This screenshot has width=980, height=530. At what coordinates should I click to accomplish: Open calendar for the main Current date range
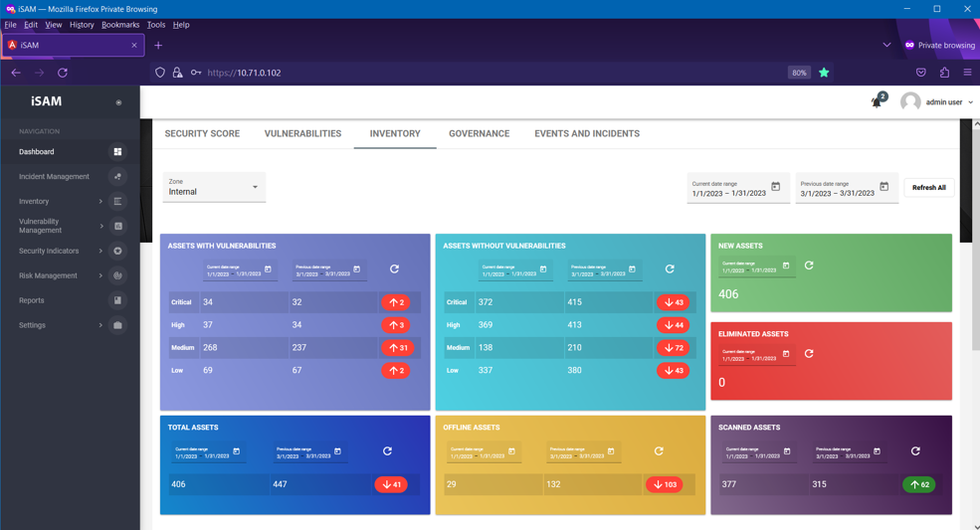pyautogui.click(x=776, y=187)
